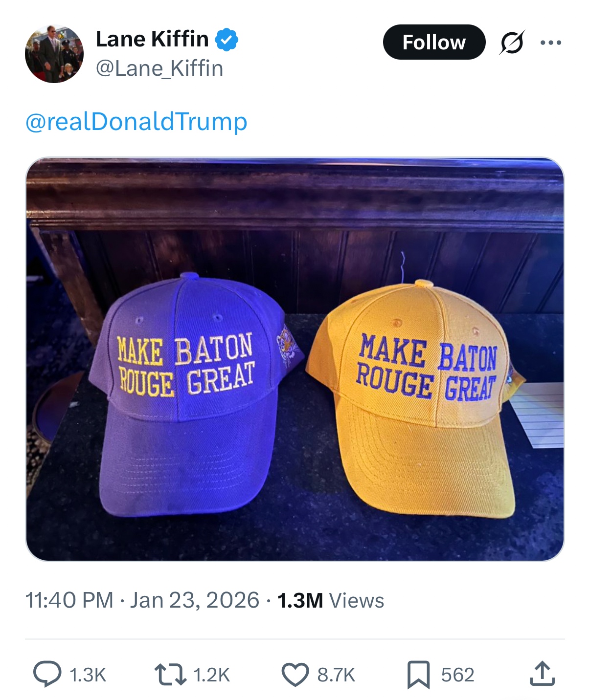
Task: Click the Grok slashed-circle icon
Action: [512, 43]
